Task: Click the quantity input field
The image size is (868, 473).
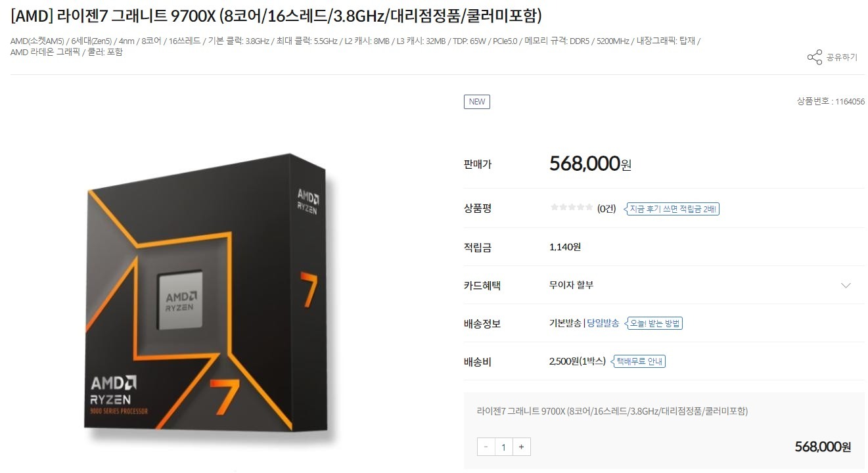Action: click(x=504, y=447)
